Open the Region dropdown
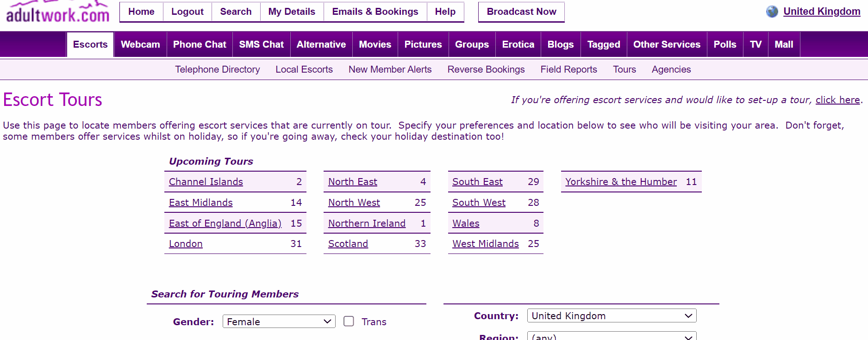Viewport: 868px width, 340px height. coord(611,336)
